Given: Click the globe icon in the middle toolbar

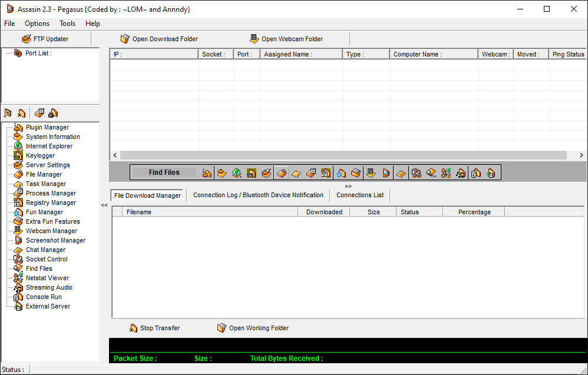Looking at the screenshot, I should point(237,172).
